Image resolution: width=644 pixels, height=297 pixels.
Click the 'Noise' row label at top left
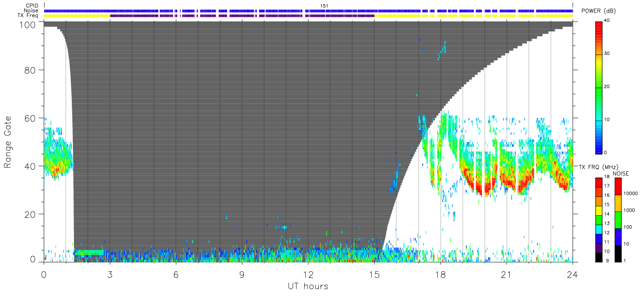pos(31,10)
